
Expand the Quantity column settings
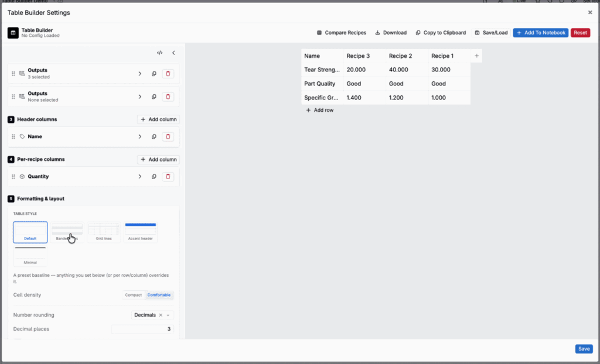(x=139, y=177)
